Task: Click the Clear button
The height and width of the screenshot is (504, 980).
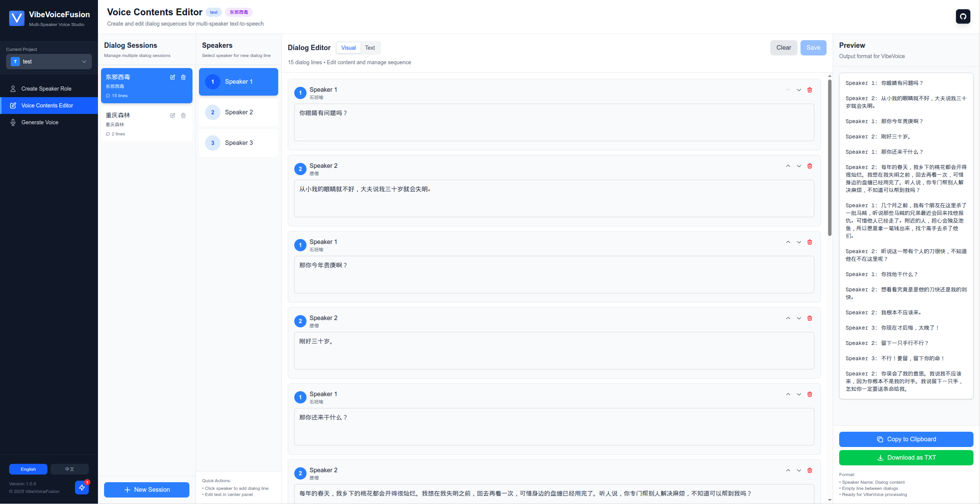Action: [x=784, y=48]
